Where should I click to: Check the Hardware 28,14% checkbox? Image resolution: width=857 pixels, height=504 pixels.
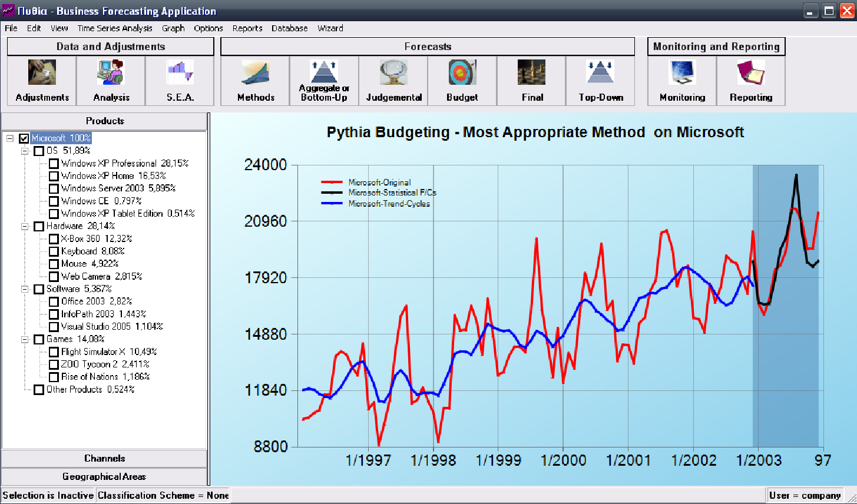tap(39, 227)
